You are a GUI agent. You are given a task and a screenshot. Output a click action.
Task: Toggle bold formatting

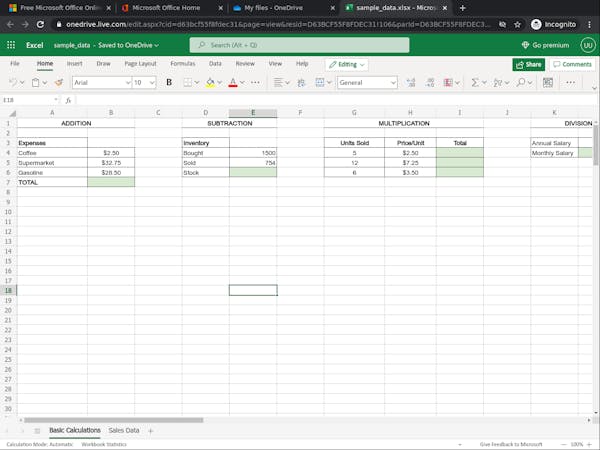pyautogui.click(x=169, y=82)
